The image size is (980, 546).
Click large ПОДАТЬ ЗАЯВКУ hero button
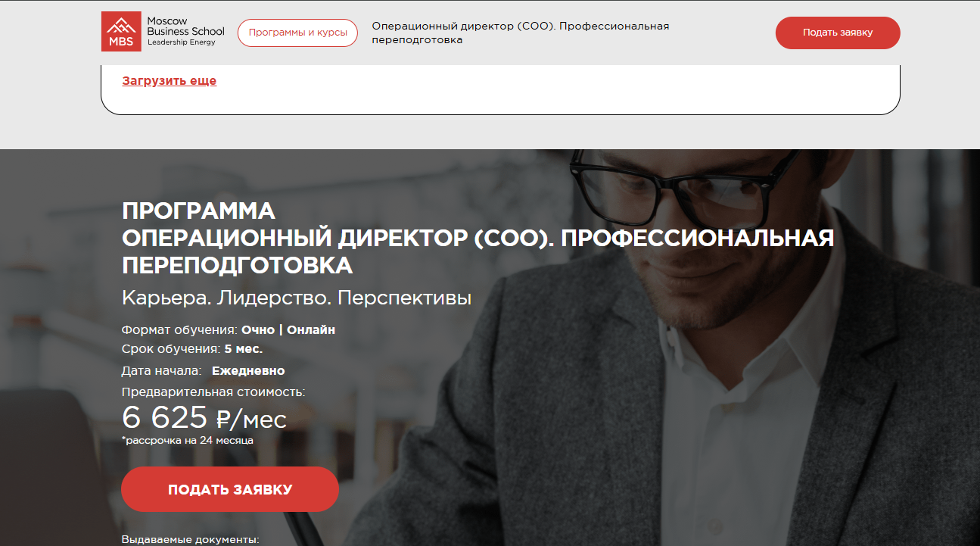pyautogui.click(x=230, y=489)
